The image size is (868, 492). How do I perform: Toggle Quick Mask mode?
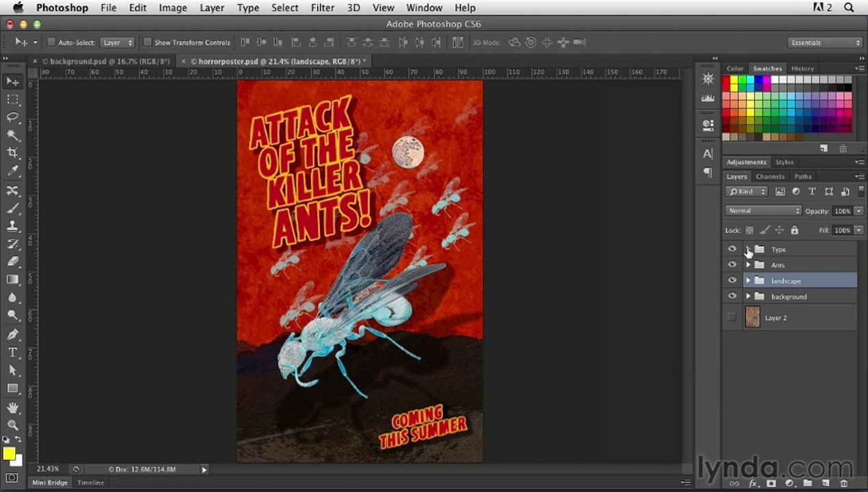(12, 478)
